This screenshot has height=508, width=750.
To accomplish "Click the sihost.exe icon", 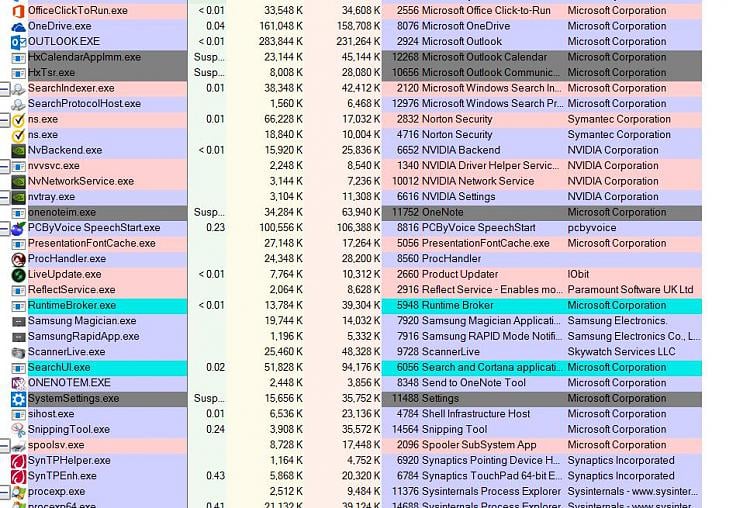I will (18, 414).
